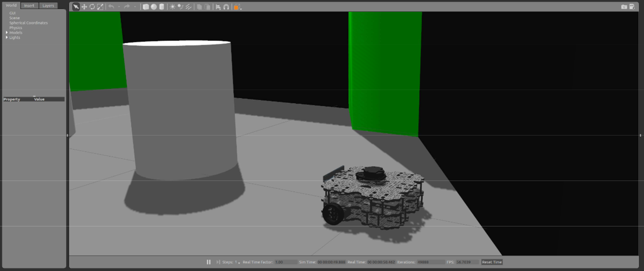Open the align objects tool
Screen dimensions: 644x271
point(218,7)
